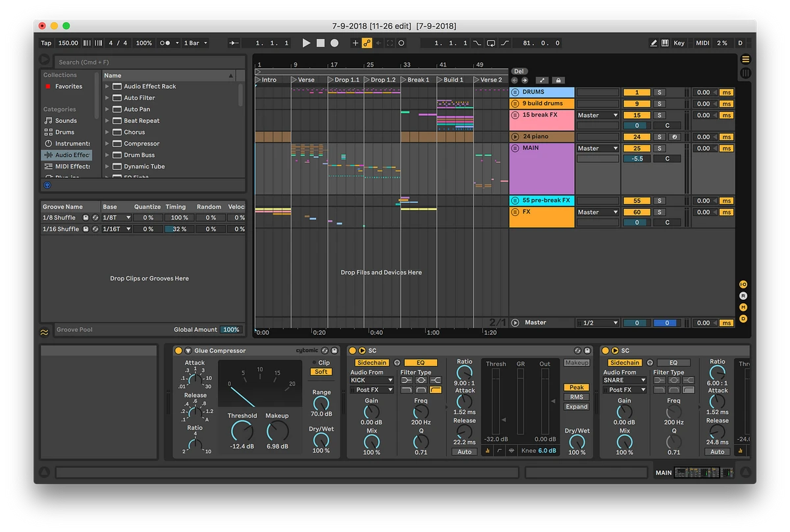Expand the Compressor item in browser
790x532 pixels.
pos(107,144)
